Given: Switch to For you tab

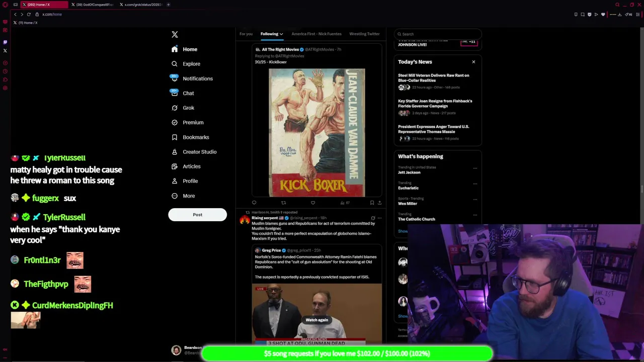Looking at the screenshot, I should coord(246,34).
